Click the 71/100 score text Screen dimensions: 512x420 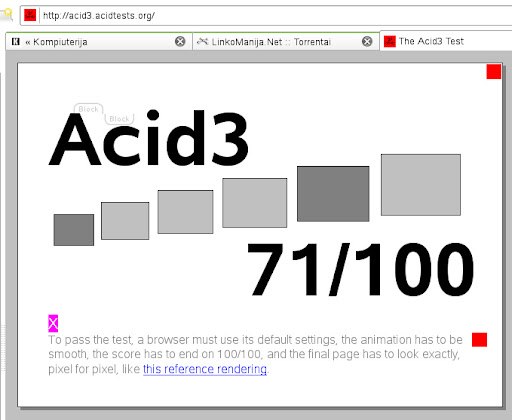click(360, 269)
